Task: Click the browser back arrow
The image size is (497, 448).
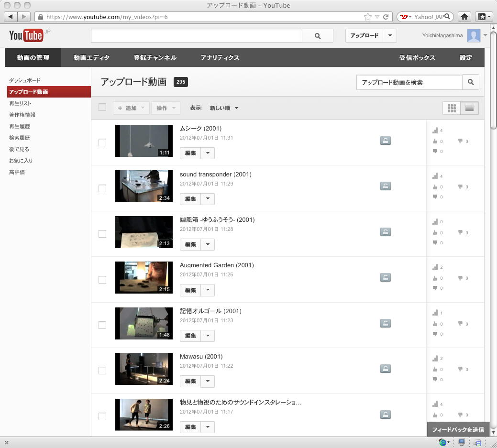Action: coord(11,16)
